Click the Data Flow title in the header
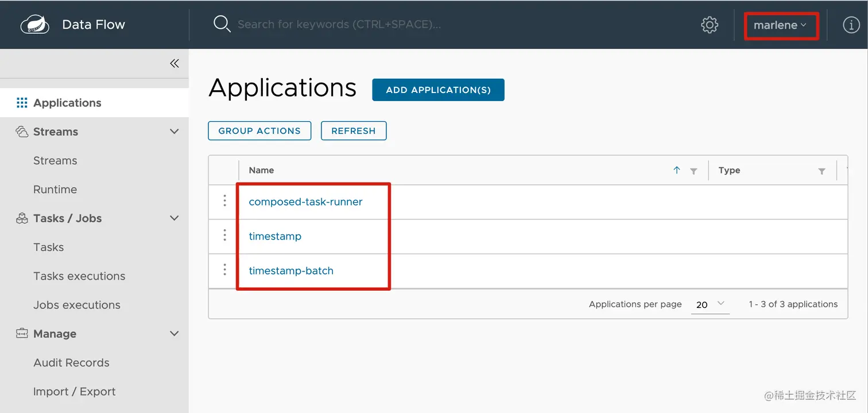Screen dimensions: 868x413 coord(94,24)
